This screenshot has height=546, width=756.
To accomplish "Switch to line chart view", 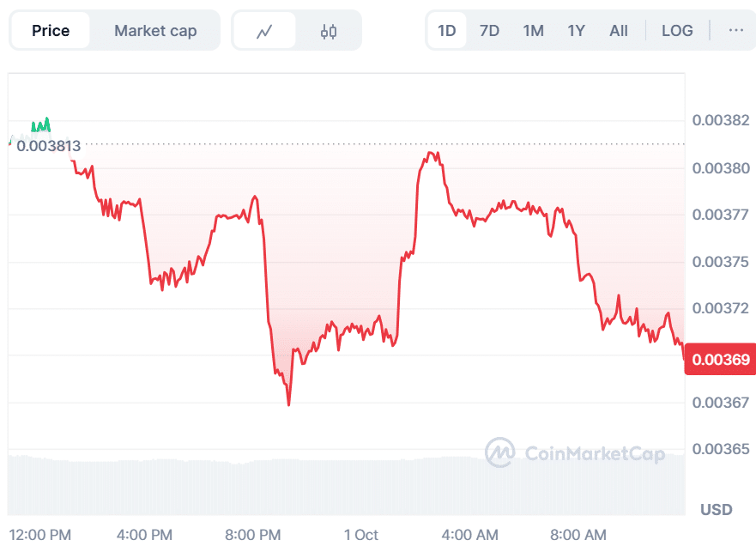I will pyautogui.click(x=264, y=31).
